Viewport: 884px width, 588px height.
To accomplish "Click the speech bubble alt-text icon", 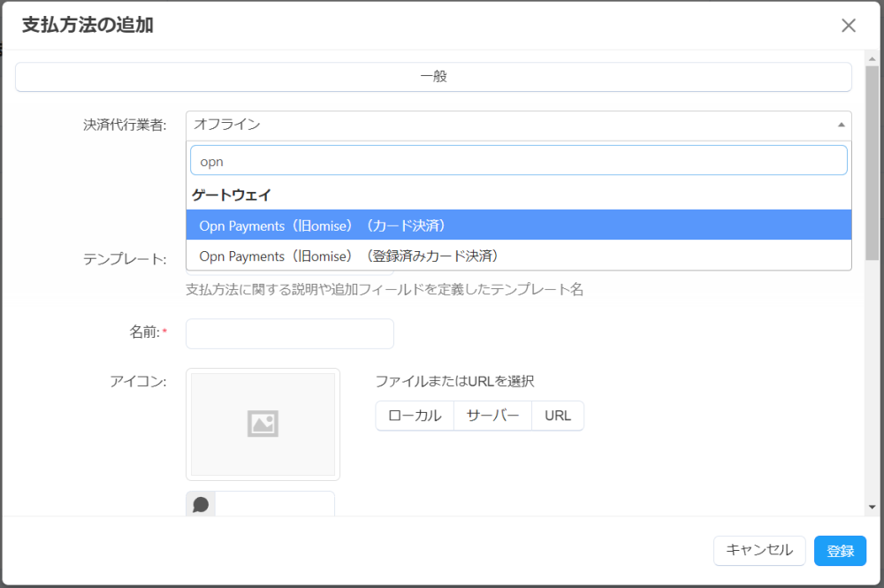I will [201, 505].
